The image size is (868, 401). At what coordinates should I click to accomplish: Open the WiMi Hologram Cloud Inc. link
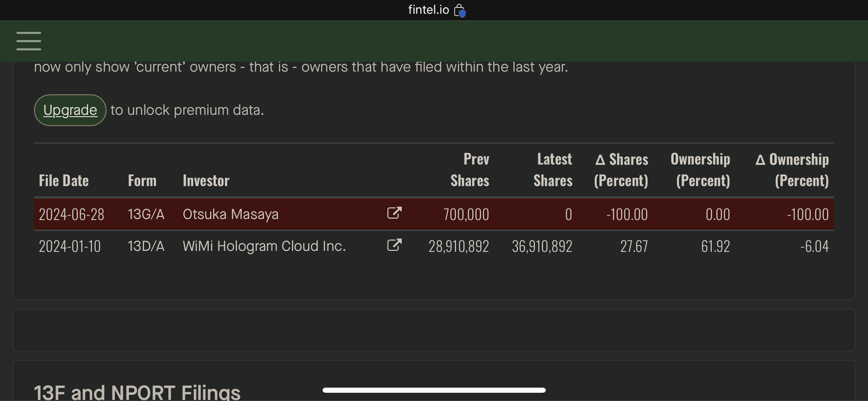(x=264, y=246)
